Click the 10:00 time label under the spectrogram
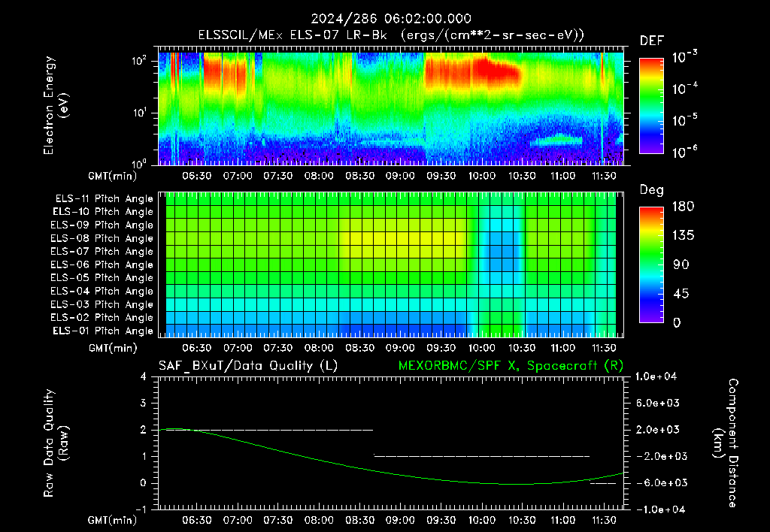 [x=481, y=176]
